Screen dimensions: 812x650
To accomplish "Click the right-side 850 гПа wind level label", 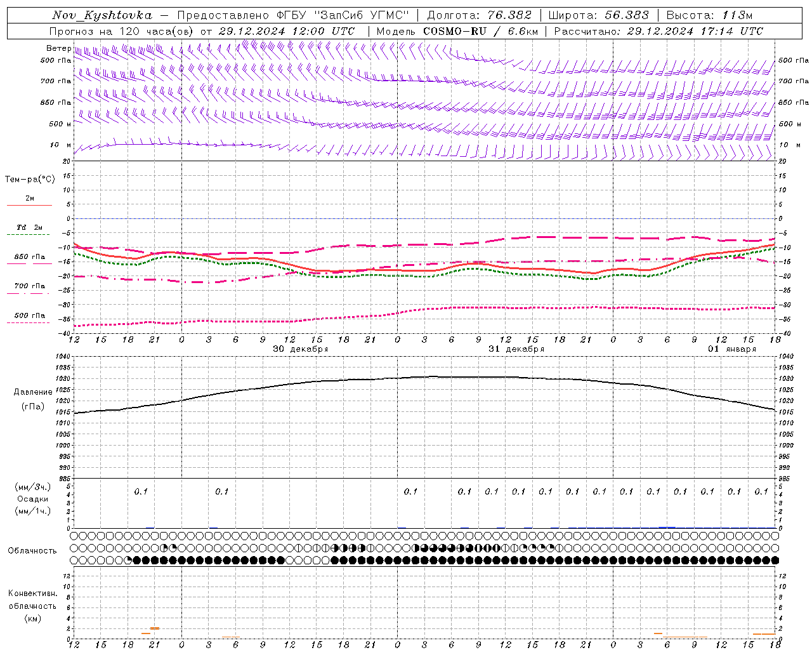I will pos(794,102).
